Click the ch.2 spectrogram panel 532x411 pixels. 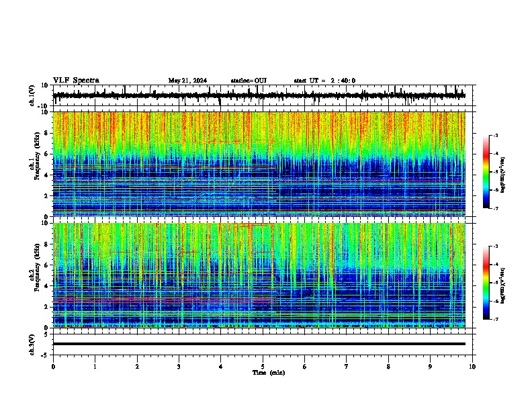pos(259,275)
